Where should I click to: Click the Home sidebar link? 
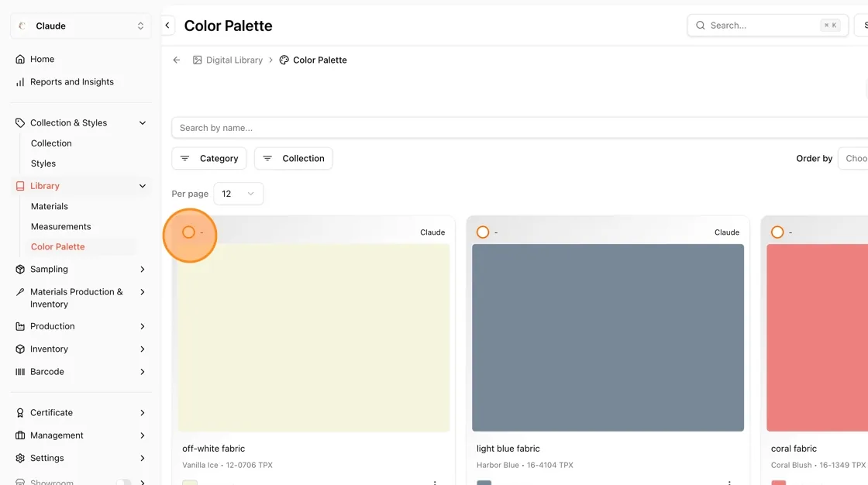tap(42, 59)
